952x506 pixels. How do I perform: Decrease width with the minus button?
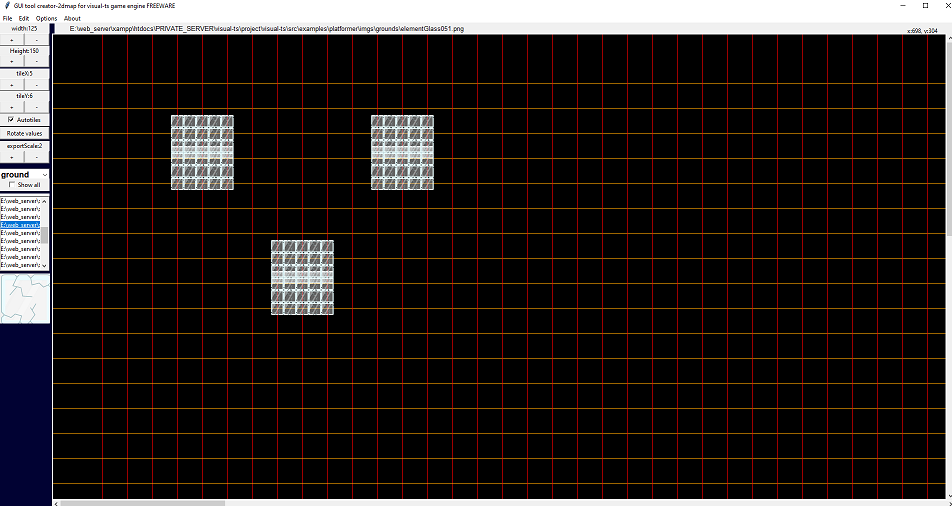(37, 39)
